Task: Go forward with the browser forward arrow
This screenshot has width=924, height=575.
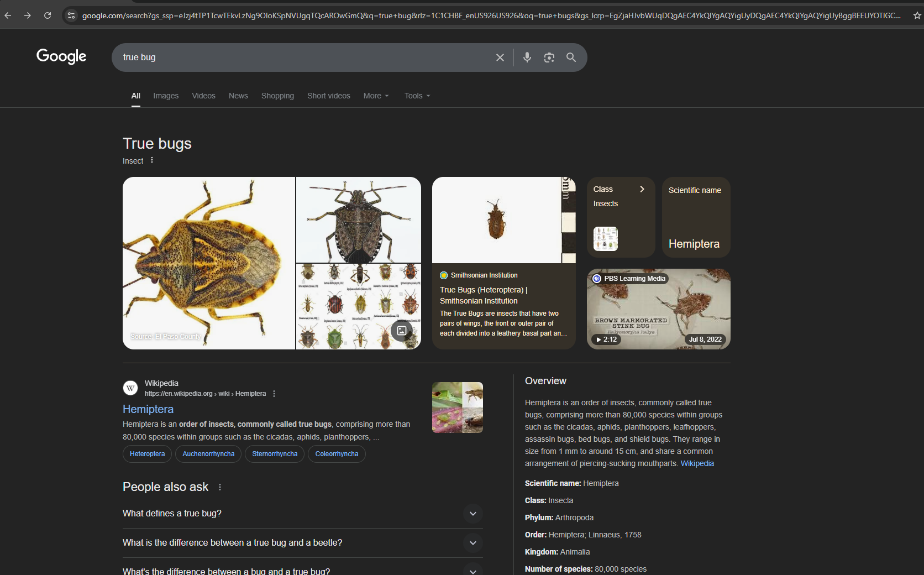Action: [x=28, y=15]
